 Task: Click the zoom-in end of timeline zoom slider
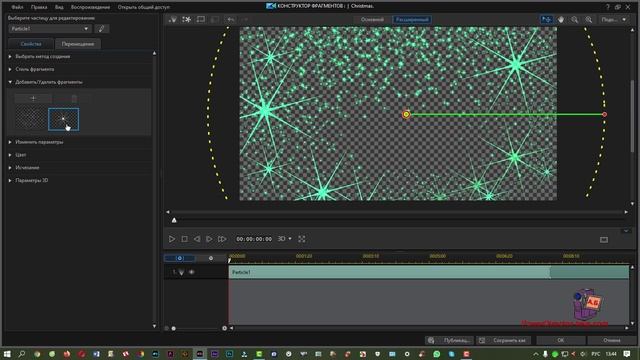coord(224,328)
